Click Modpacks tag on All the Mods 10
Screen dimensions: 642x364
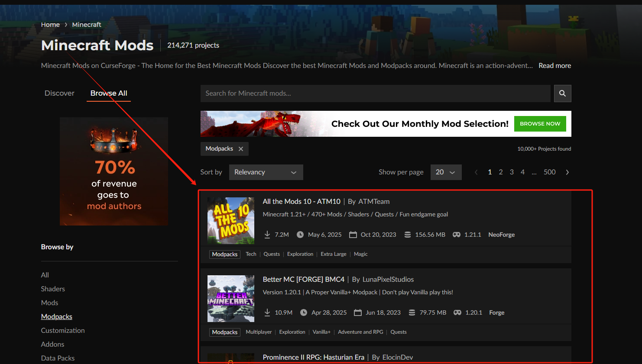(225, 254)
